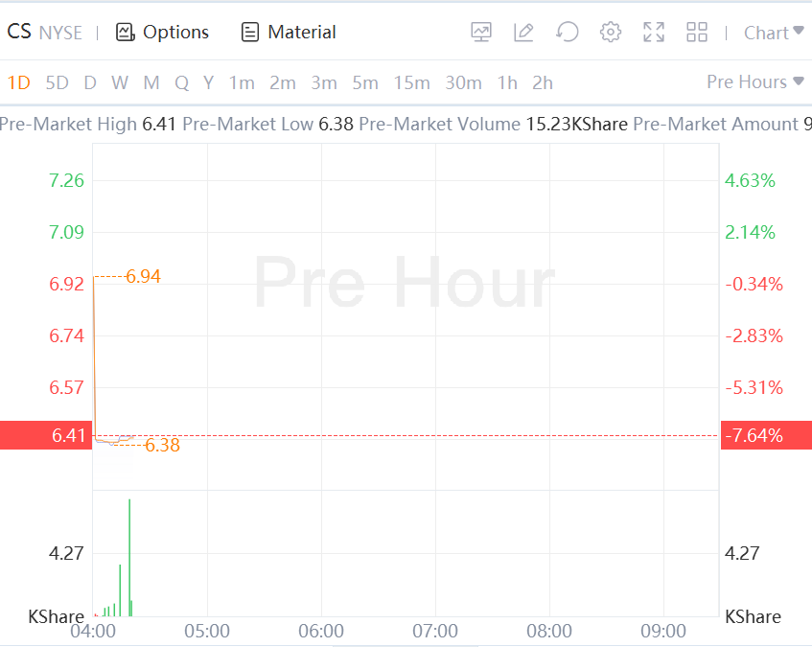Screen dimensions: 812x647
Task: Click the chart indicator icon in toolbar
Action: pyautogui.click(x=481, y=33)
